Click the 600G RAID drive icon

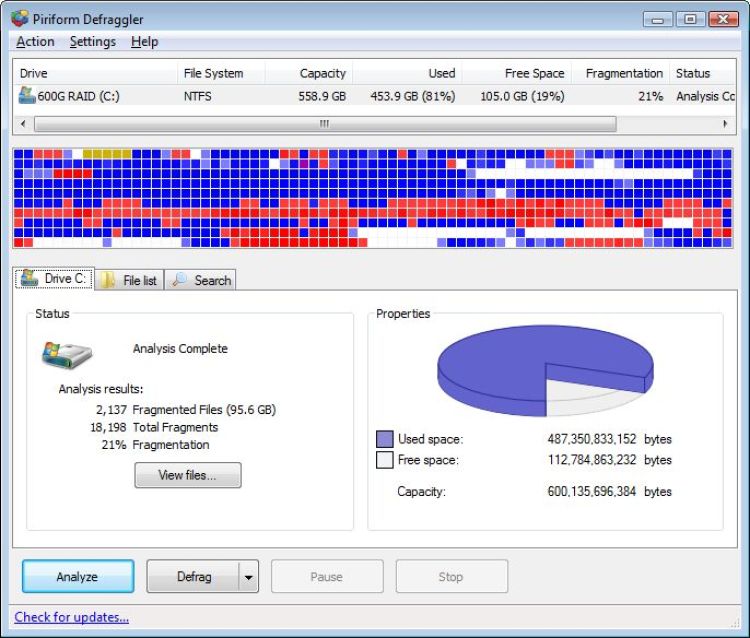point(27,96)
